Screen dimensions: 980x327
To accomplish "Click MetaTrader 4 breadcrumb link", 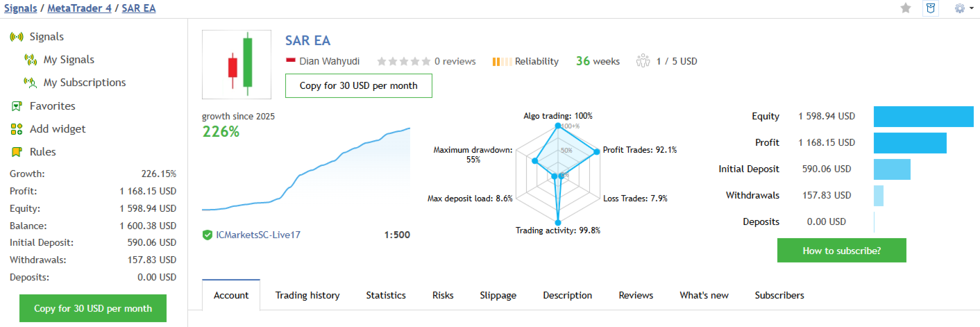I will click(x=79, y=8).
